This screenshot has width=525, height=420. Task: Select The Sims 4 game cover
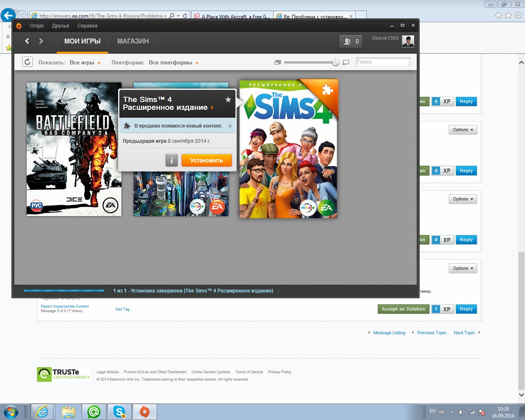coord(288,148)
